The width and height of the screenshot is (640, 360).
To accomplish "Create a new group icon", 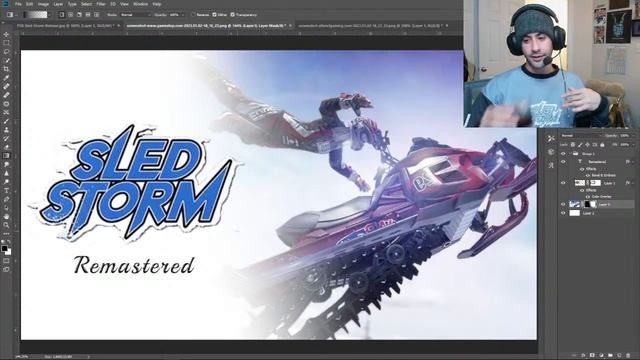I will (610, 356).
